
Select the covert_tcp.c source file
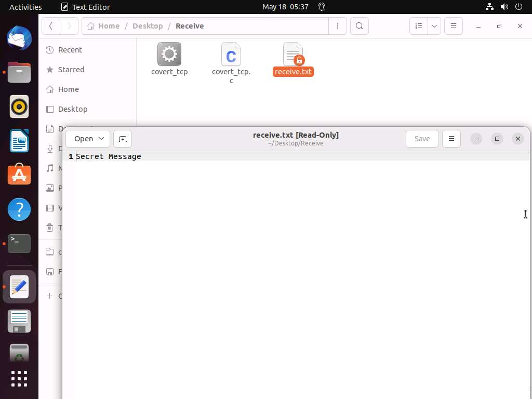coord(231,55)
